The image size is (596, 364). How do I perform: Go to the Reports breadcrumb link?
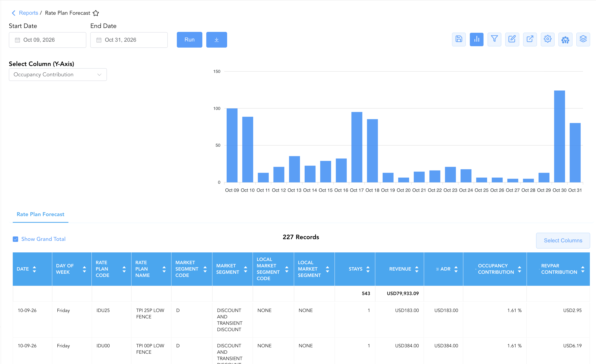tap(28, 13)
